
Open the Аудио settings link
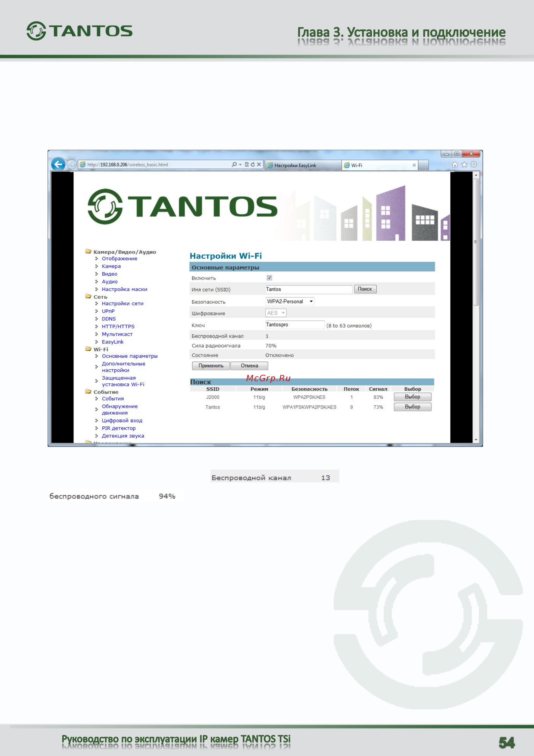pos(110,282)
